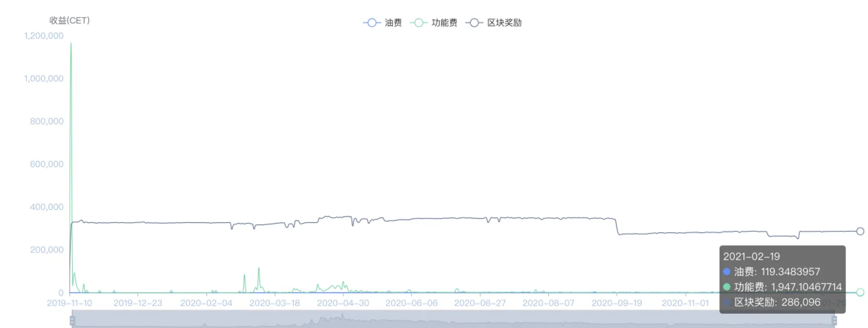Click y-axis value 400,000
868x328 pixels.
coord(47,207)
